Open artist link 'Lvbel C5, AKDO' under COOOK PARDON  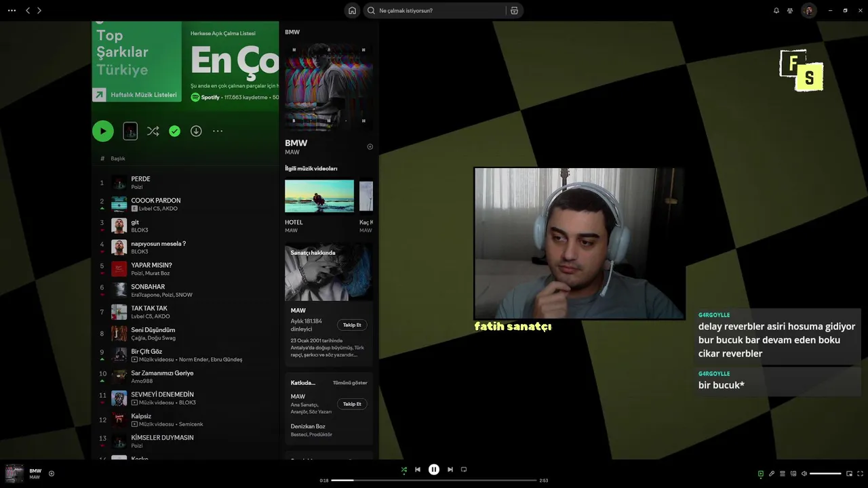click(x=158, y=209)
